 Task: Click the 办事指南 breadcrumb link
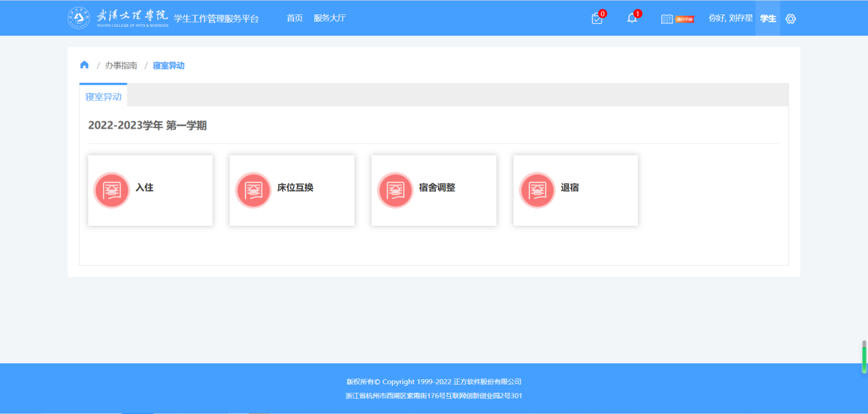click(120, 66)
